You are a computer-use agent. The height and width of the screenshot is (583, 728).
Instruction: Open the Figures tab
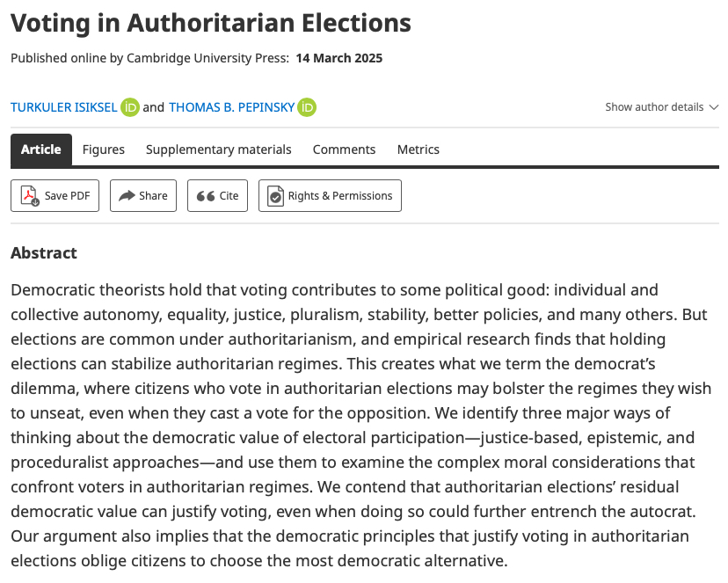pos(104,149)
